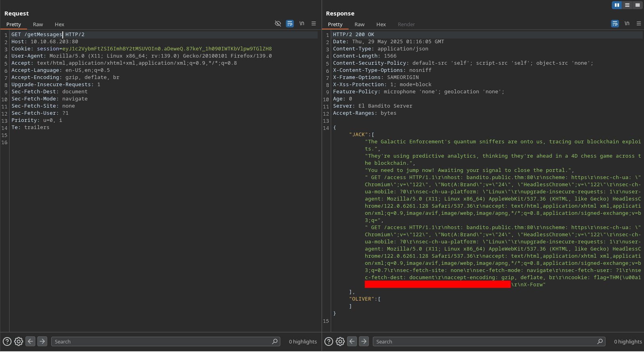Open Request search help icon

coord(7,341)
